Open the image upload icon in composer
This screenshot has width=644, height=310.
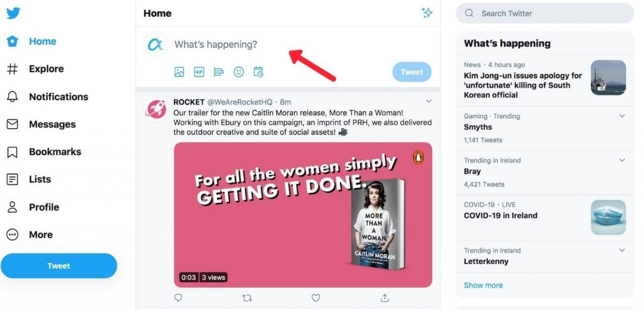[x=179, y=71]
